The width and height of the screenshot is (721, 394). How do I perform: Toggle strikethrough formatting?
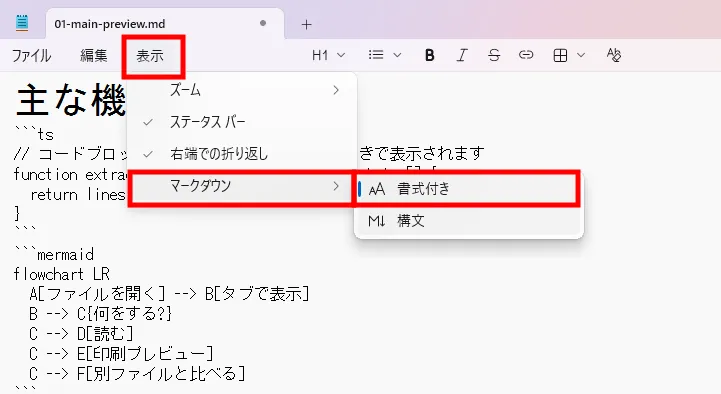click(494, 56)
